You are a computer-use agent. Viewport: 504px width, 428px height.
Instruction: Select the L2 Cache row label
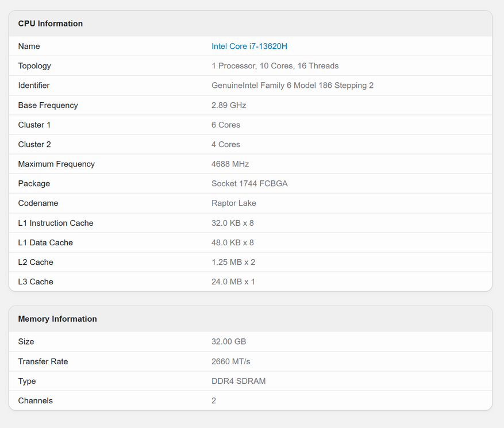pyautogui.click(x=36, y=262)
